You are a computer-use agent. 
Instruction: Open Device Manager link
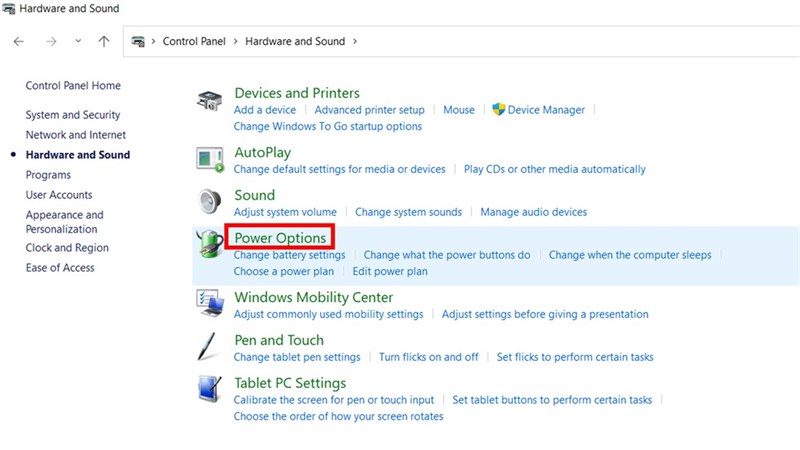coord(546,110)
